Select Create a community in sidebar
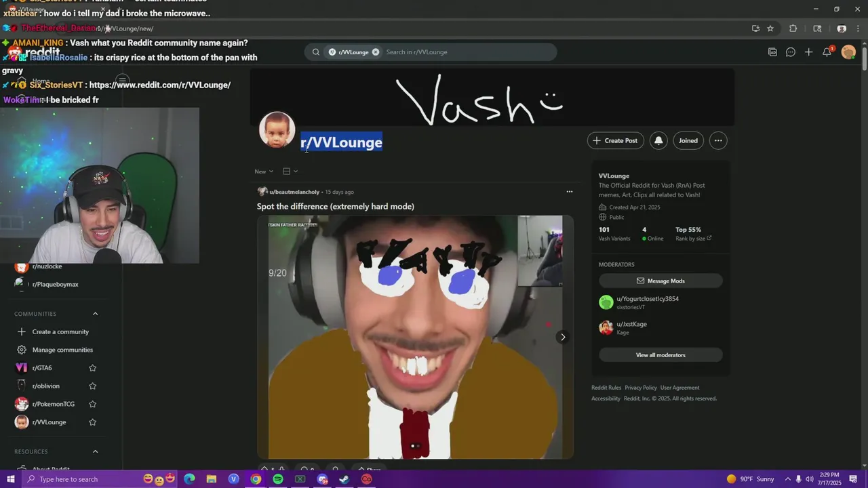Screen dimensions: 868x488 click(60, 332)
